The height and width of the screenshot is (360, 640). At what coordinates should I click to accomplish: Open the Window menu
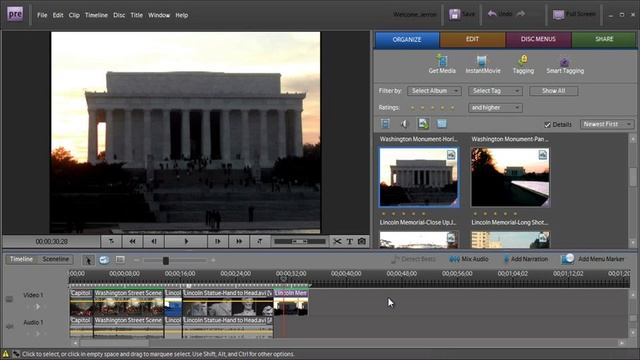pyautogui.click(x=159, y=15)
